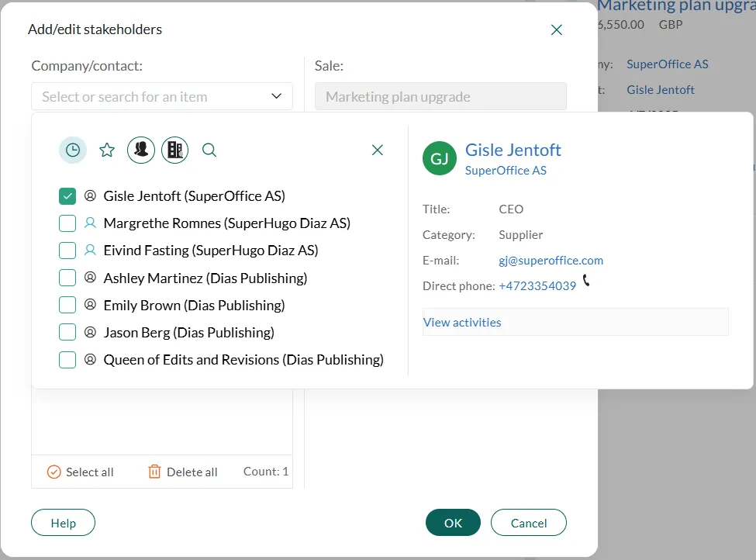Image resolution: width=756 pixels, height=560 pixels.
Task: Open the recent history filter icon
Action: (73, 150)
